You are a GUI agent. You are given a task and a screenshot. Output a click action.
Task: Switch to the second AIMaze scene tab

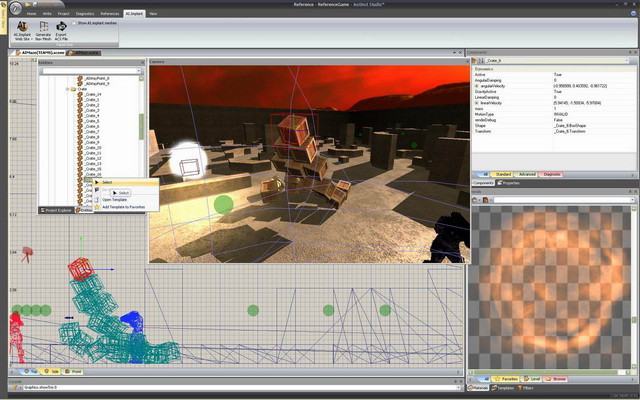[x=84, y=53]
